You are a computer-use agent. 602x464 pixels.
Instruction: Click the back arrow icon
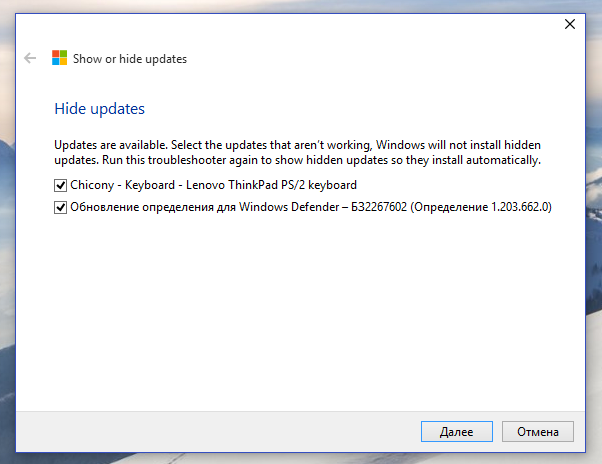point(30,58)
